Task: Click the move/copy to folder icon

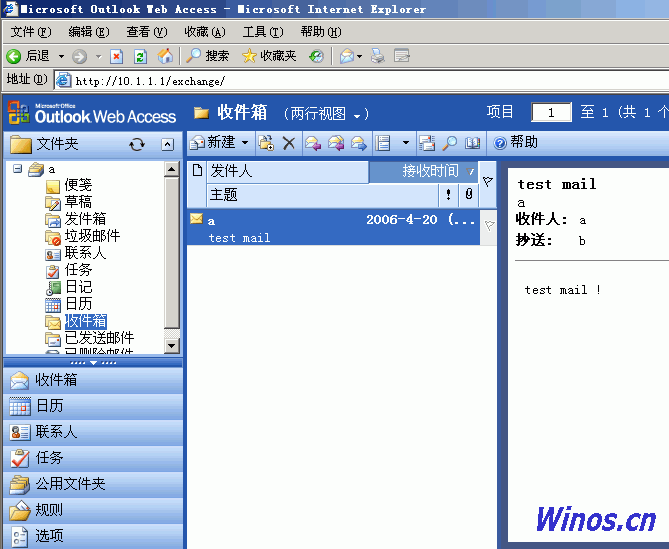Action: 266,143
